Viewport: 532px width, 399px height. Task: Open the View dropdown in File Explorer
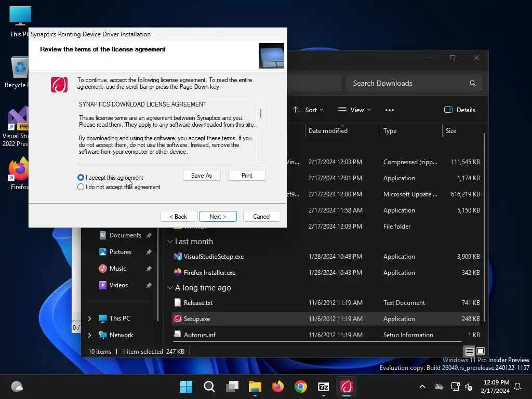[354, 110]
